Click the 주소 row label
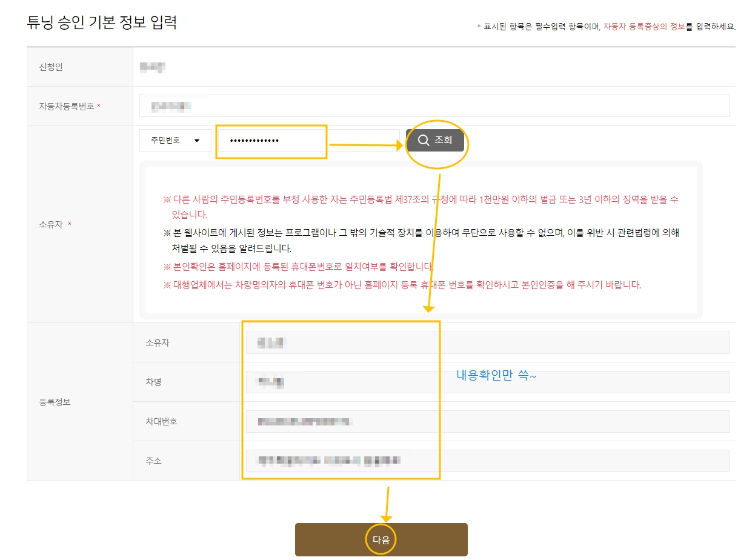The width and height of the screenshot is (755, 560). tap(154, 461)
